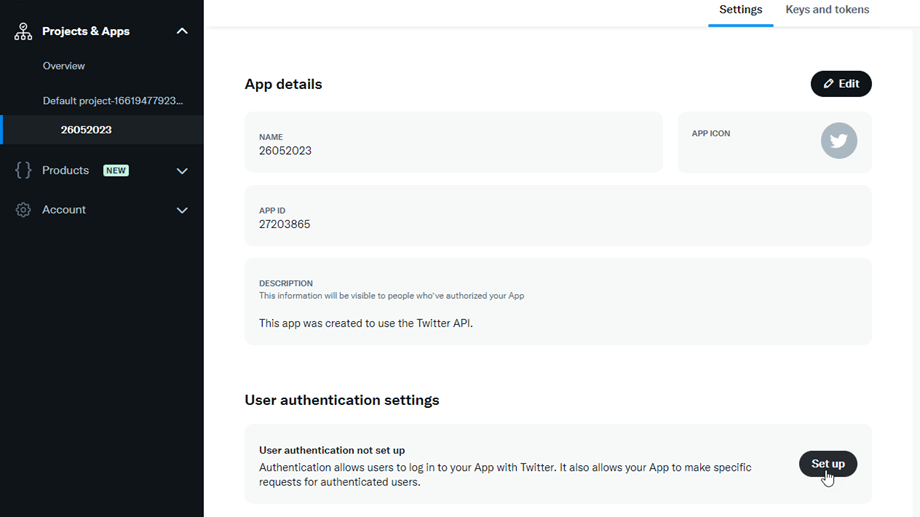Select the Default project-16619477923 item
Screen dimensions: 920x517
113,101
